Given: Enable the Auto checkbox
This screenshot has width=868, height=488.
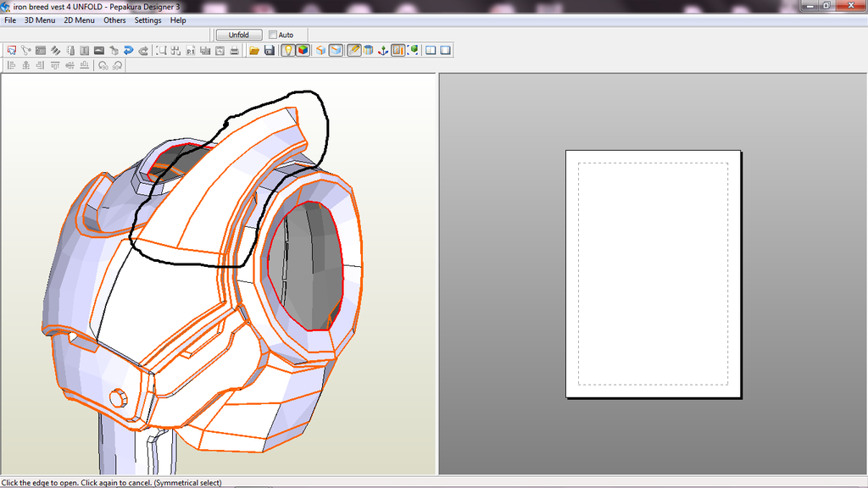Looking at the screenshot, I should (x=273, y=35).
